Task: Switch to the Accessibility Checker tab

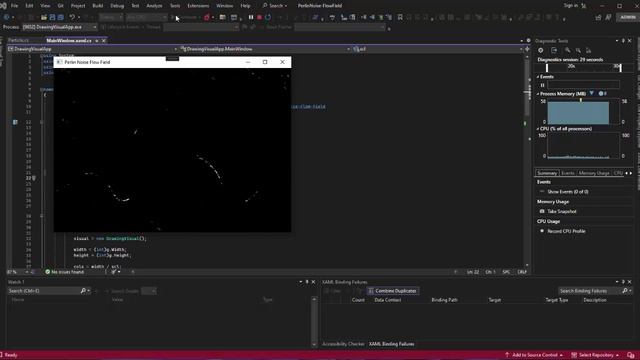Action: pos(343,344)
